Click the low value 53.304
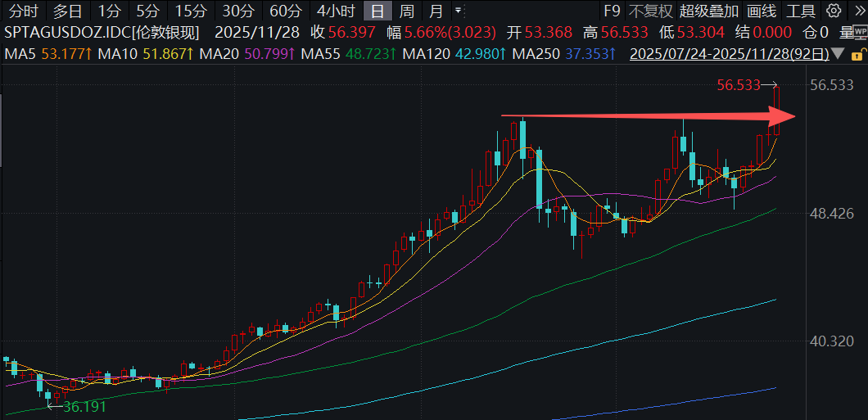868x420 pixels. (699, 33)
